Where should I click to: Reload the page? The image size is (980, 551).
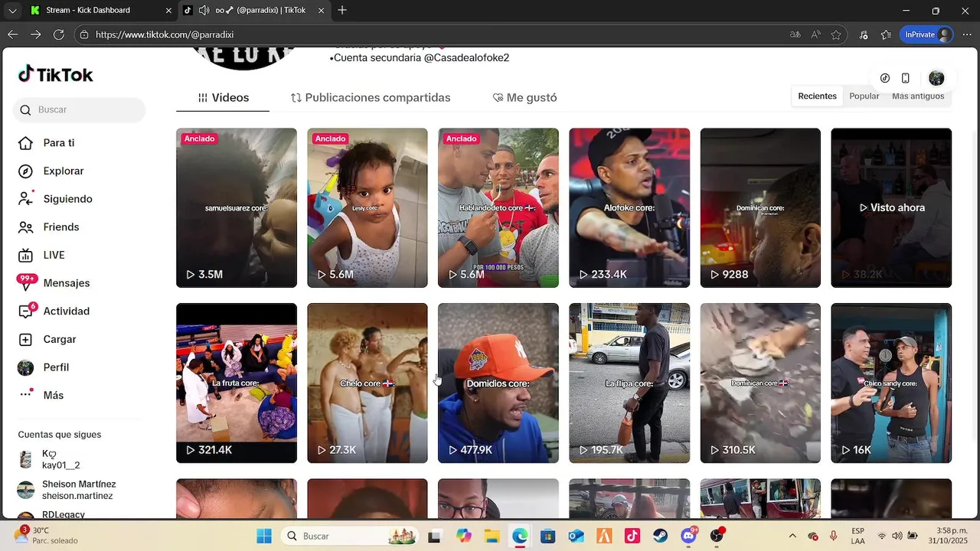[x=58, y=34]
